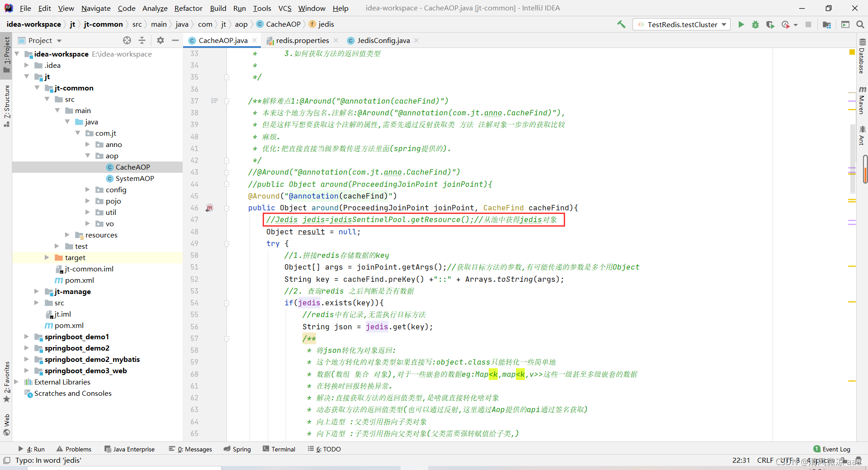Fold the code block at line 46
Image resolution: width=868 pixels, height=470 pixels.
pyautogui.click(x=226, y=208)
